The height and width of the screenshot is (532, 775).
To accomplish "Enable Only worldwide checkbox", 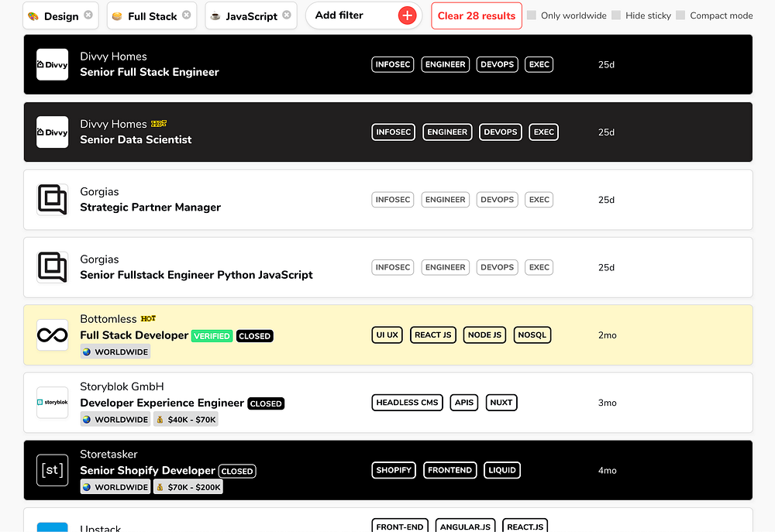I will [x=532, y=15].
